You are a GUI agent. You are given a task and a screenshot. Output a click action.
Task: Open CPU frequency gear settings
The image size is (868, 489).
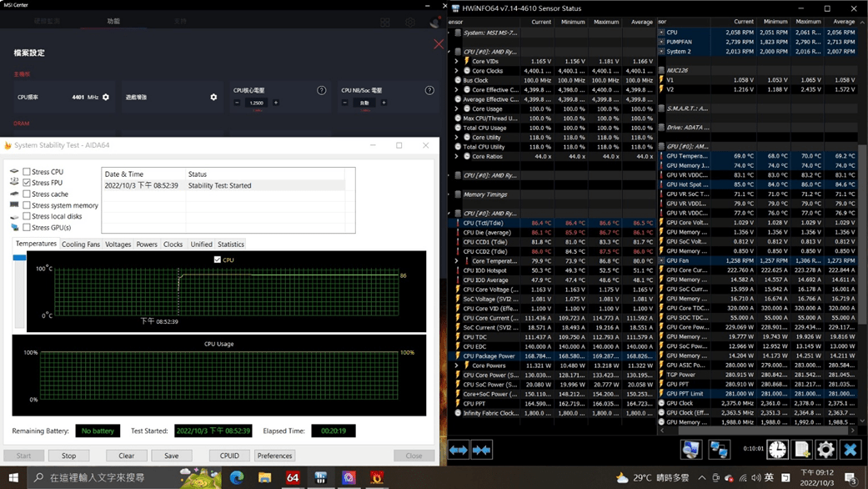(x=106, y=97)
